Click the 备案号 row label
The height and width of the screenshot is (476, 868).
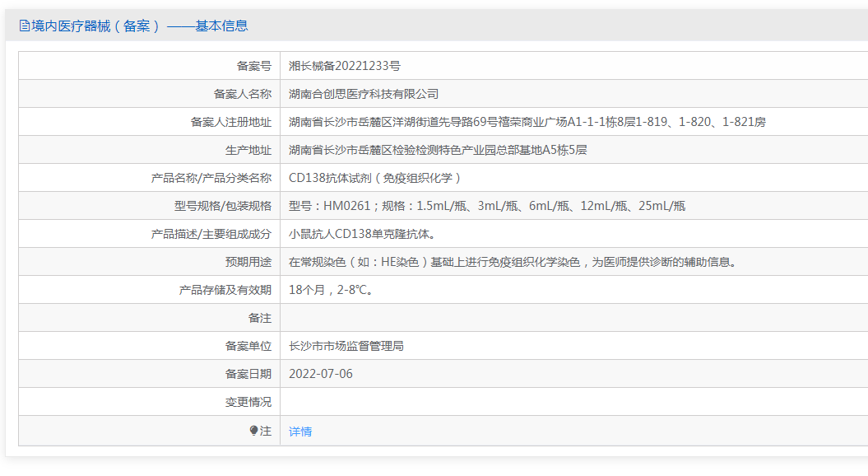click(254, 66)
